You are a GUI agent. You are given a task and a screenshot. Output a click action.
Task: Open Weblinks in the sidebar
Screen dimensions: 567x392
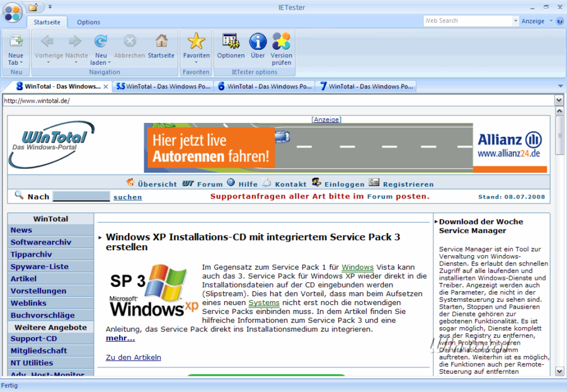point(50,303)
